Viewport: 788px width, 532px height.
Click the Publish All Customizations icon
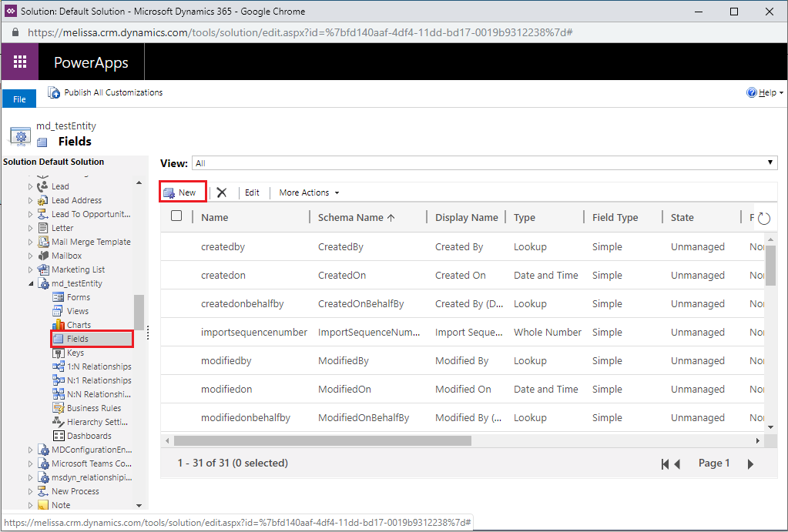54,92
